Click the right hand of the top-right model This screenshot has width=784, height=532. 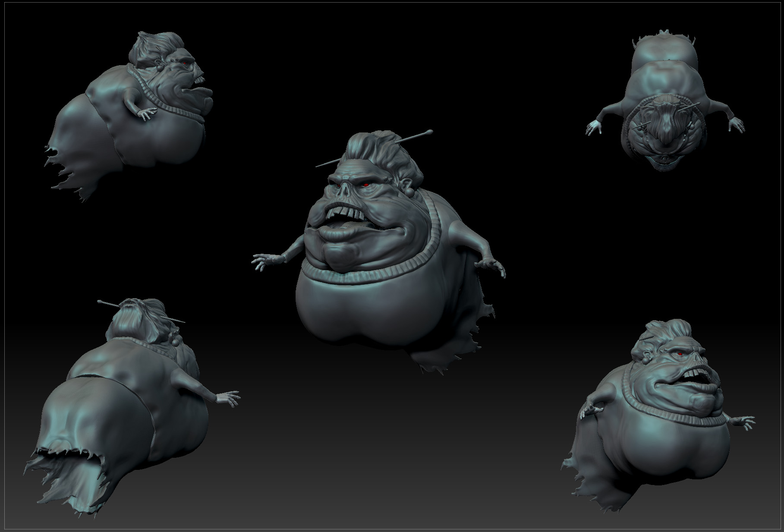tap(736, 126)
